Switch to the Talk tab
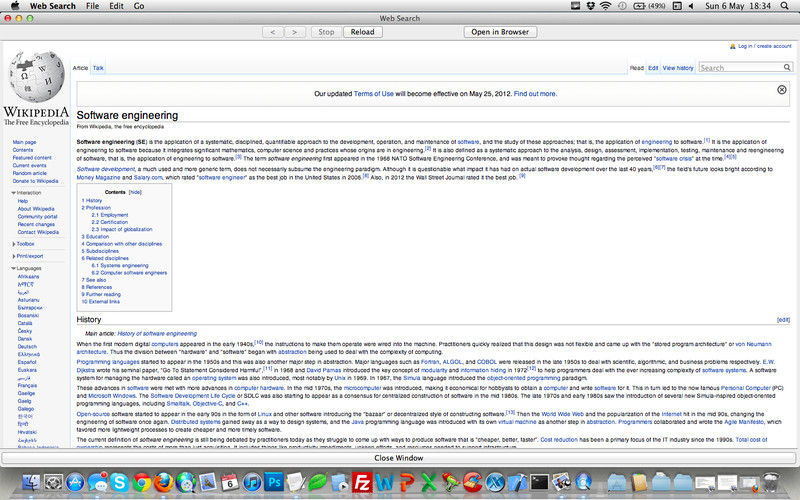Screen dimensions: 800x500 click(x=98, y=68)
